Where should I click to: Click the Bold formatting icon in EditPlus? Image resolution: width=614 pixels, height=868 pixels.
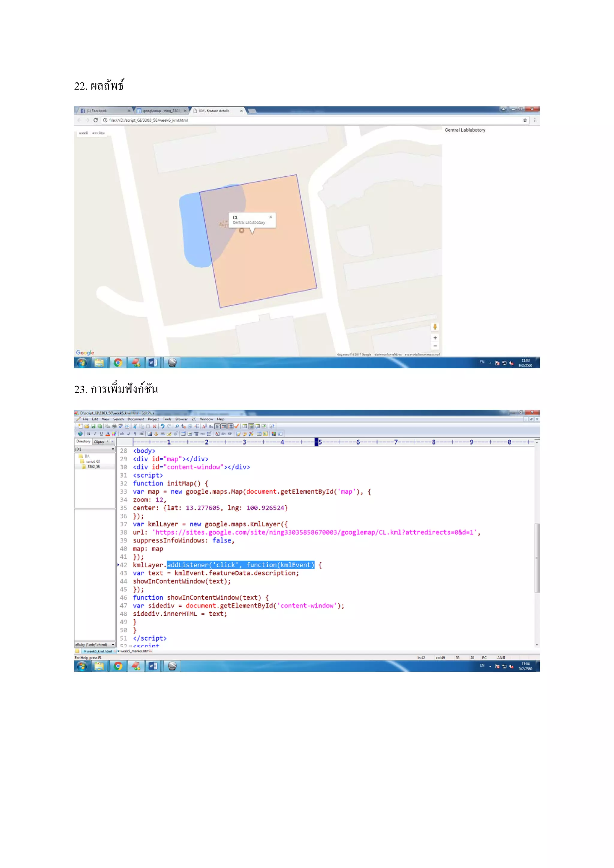coord(88,434)
